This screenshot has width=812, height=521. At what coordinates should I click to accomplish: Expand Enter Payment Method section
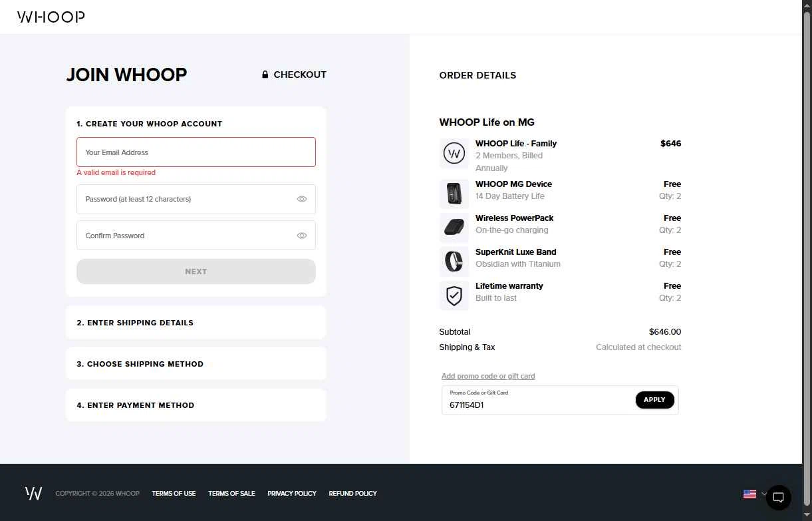pos(196,405)
